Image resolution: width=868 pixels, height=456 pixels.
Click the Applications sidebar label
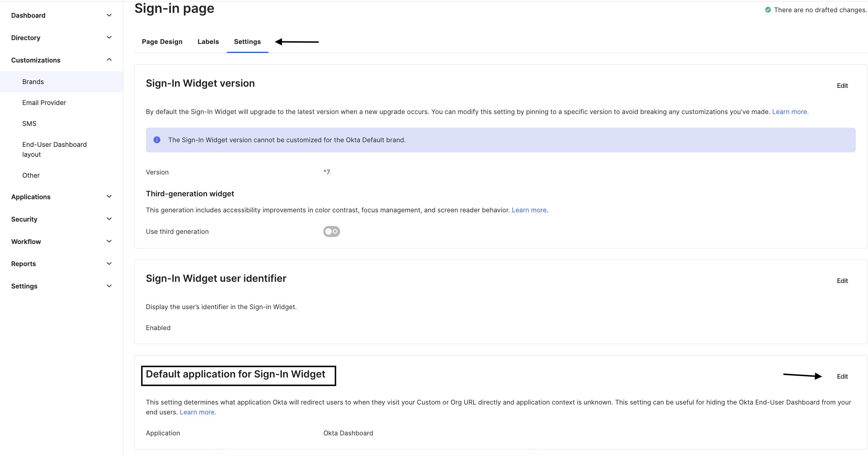click(x=31, y=197)
